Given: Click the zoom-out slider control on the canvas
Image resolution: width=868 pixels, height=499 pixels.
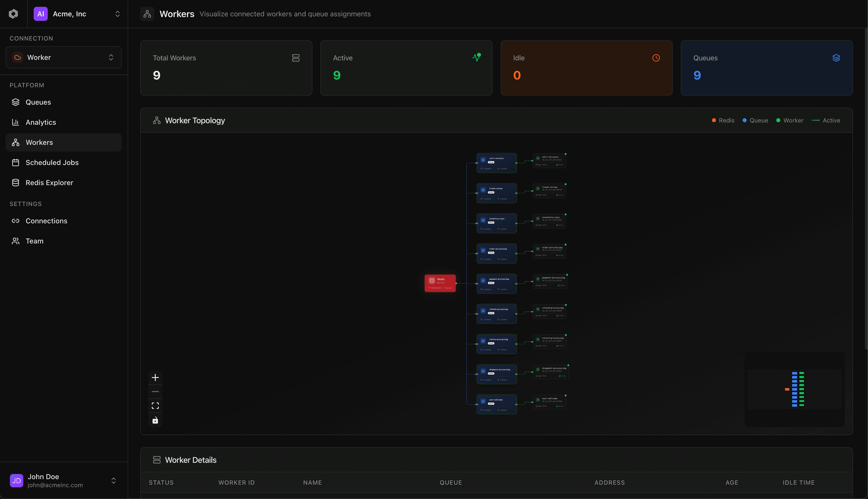Looking at the screenshot, I should coord(155,391).
